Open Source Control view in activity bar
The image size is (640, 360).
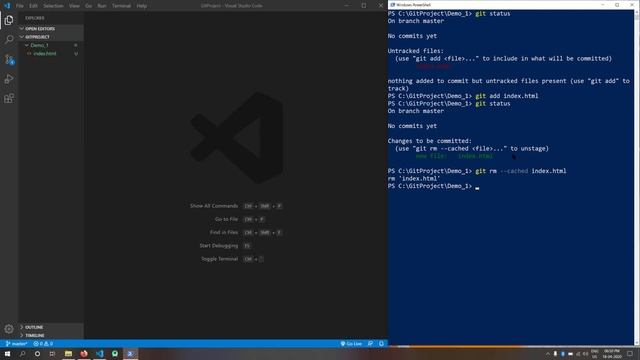(9, 60)
